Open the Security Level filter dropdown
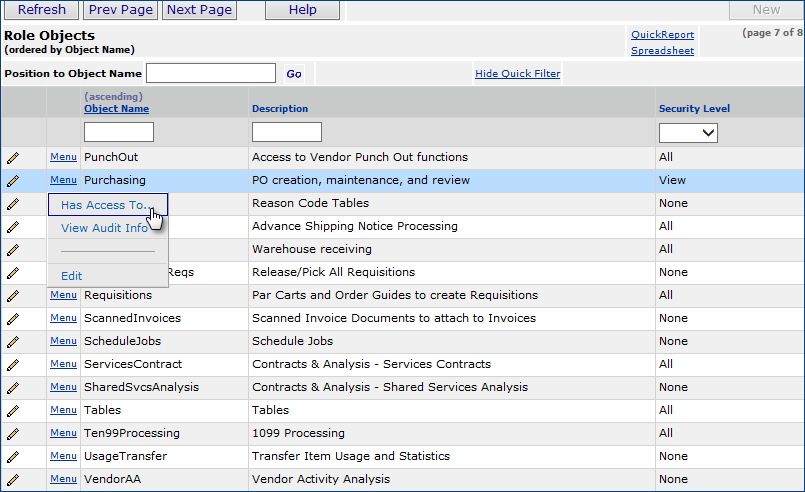 (x=688, y=133)
